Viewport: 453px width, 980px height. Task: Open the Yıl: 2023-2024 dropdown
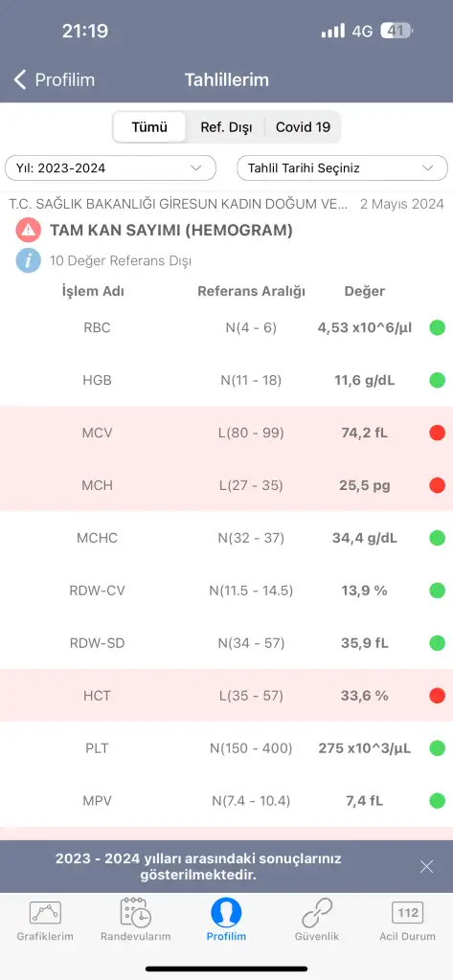[111, 168]
